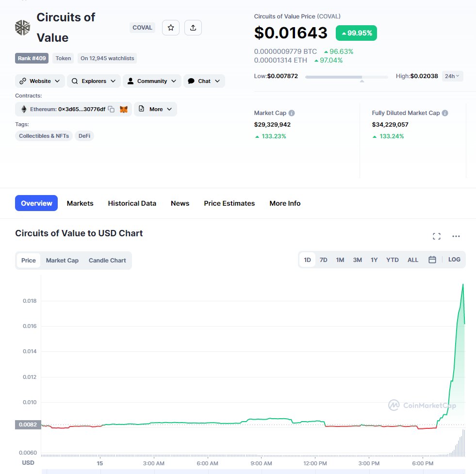Open the Website dropdown
This screenshot has height=474, width=476.
[x=40, y=81]
